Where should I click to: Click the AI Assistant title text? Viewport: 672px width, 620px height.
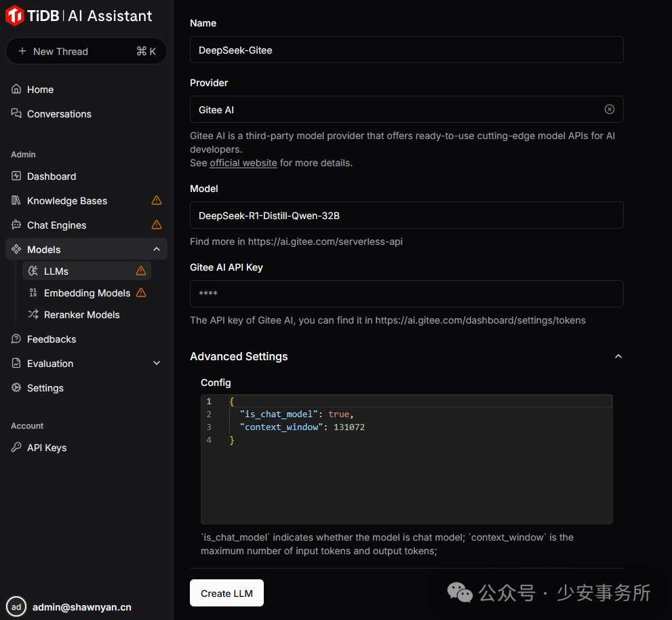pos(110,16)
